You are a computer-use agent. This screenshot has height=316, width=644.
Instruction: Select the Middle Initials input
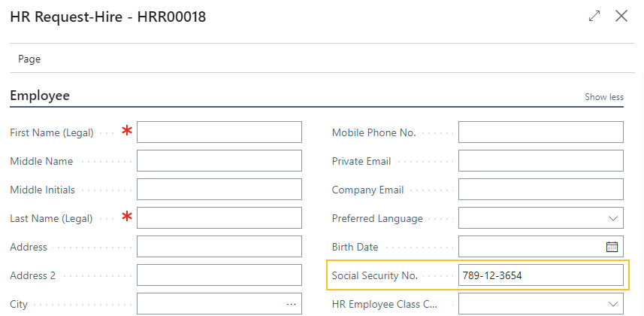tap(219, 190)
